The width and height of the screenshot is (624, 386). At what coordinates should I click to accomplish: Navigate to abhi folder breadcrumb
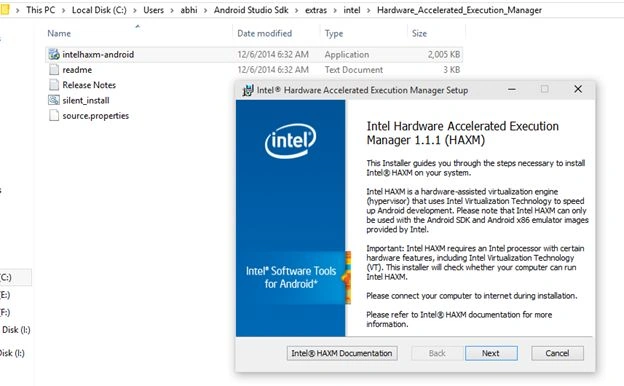[x=189, y=10]
